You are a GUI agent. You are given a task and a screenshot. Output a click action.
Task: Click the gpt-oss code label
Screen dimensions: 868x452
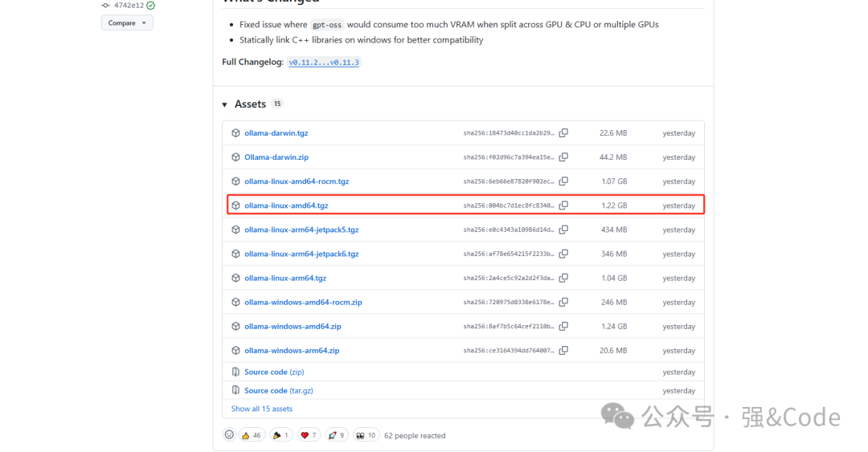tap(327, 25)
